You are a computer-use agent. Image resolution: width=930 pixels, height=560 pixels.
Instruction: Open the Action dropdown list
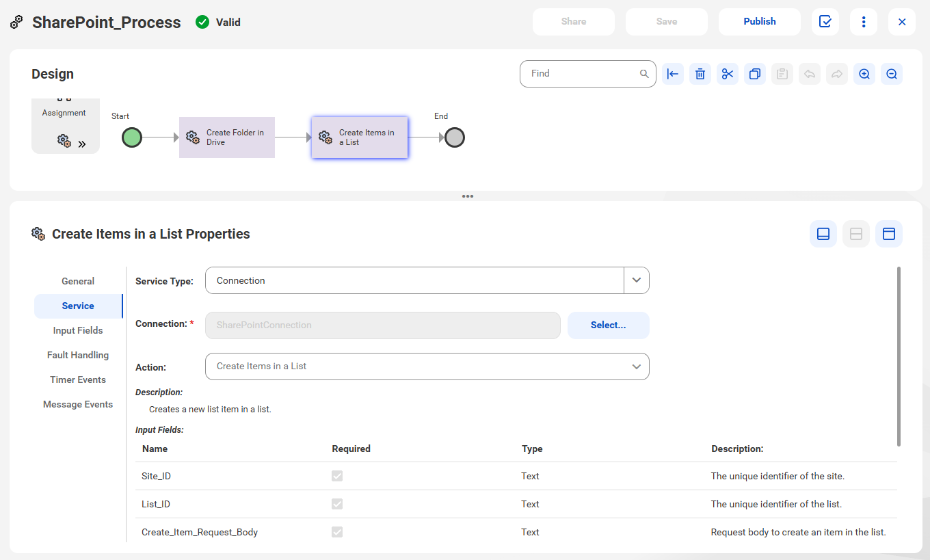coord(427,366)
